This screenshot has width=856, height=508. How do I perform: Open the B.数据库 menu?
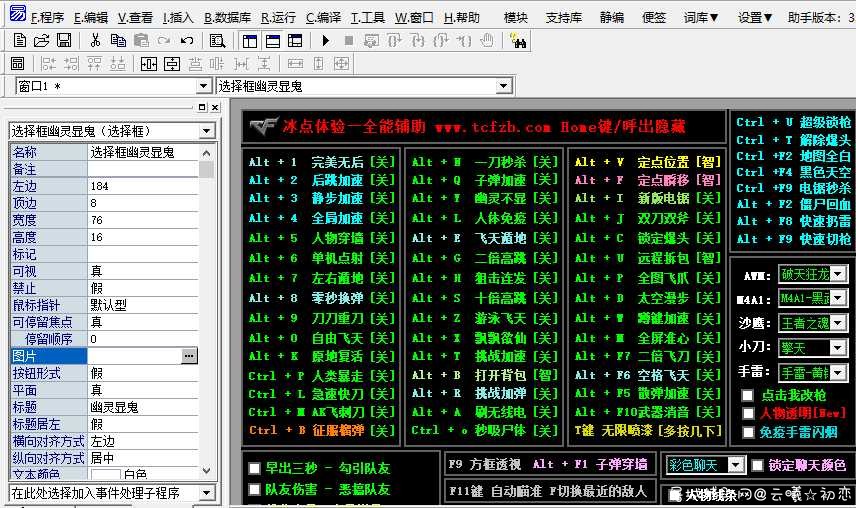228,17
